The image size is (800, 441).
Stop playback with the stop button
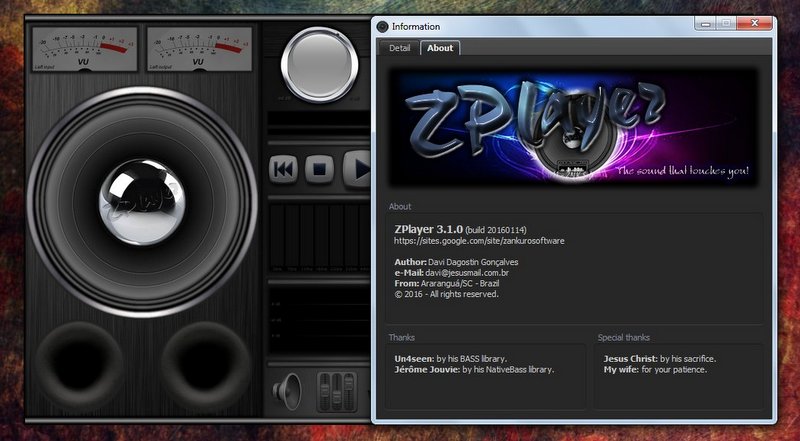tap(319, 169)
